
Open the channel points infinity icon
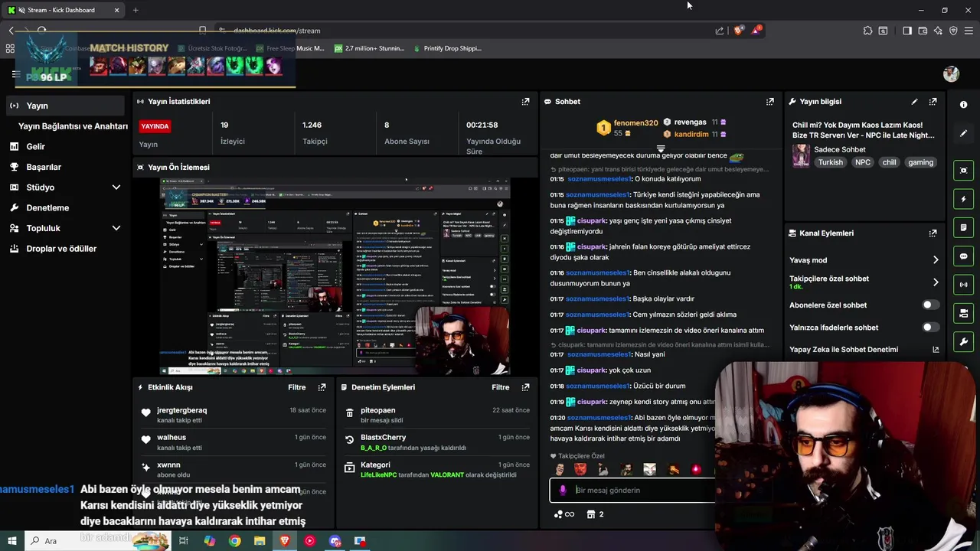pyautogui.click(x=563, y=514)
